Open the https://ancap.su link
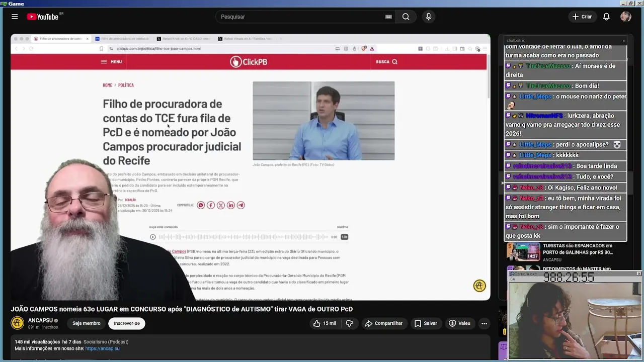Viewport: 644px width, 362px height. pos(103,348)
